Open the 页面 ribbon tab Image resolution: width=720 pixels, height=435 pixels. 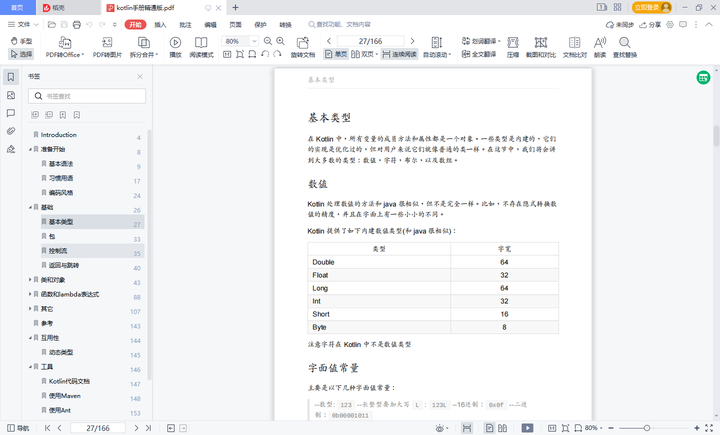(x=235, y=25)
